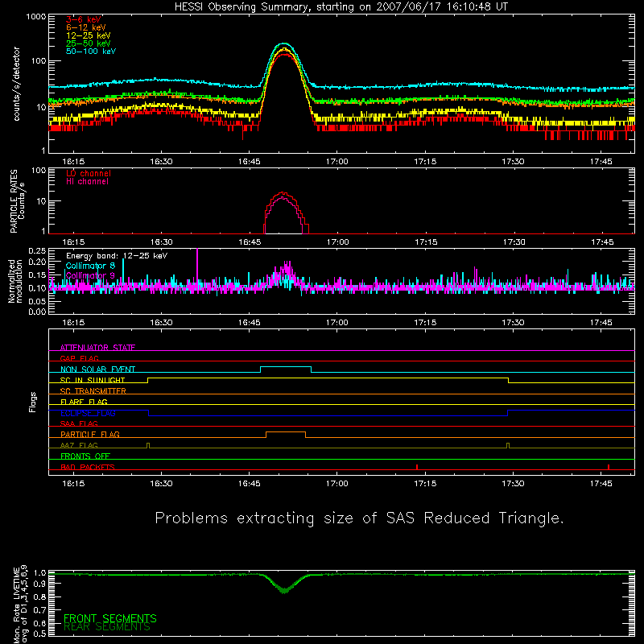Select the LO channel legend label
The image size is (644, 644).
pyautogui.click(x=89, y=173)
